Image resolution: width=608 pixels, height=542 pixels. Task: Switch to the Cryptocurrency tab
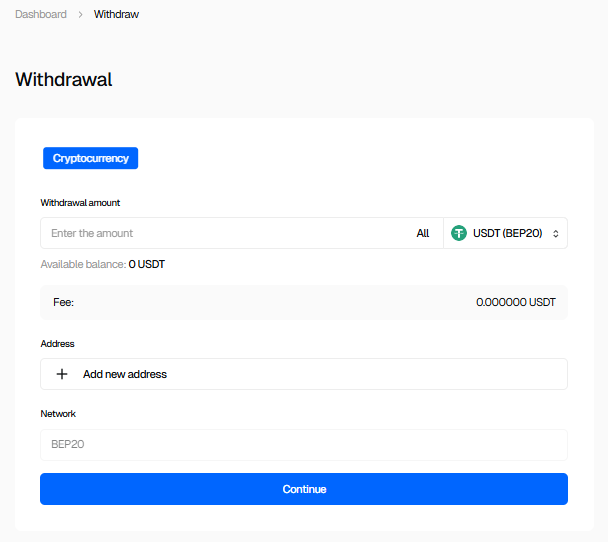(90, 158)
